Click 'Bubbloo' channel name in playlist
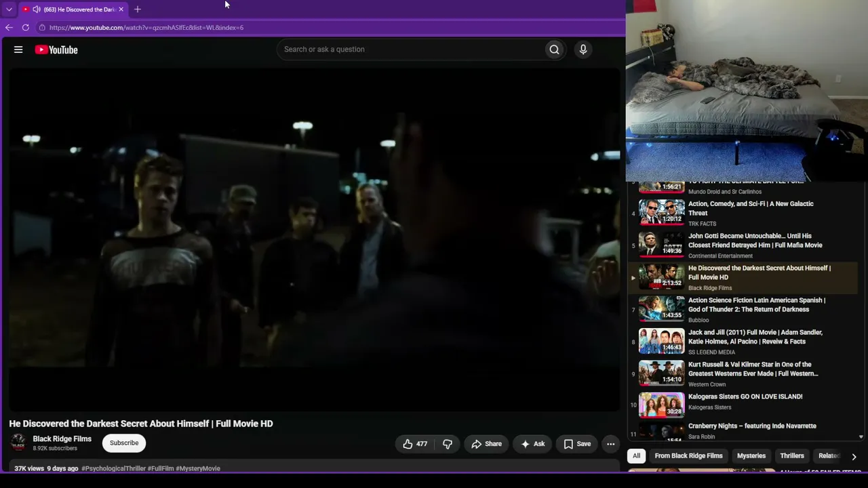Image resolution: width=868 pixels, height=488 pixels. (698, 320)
